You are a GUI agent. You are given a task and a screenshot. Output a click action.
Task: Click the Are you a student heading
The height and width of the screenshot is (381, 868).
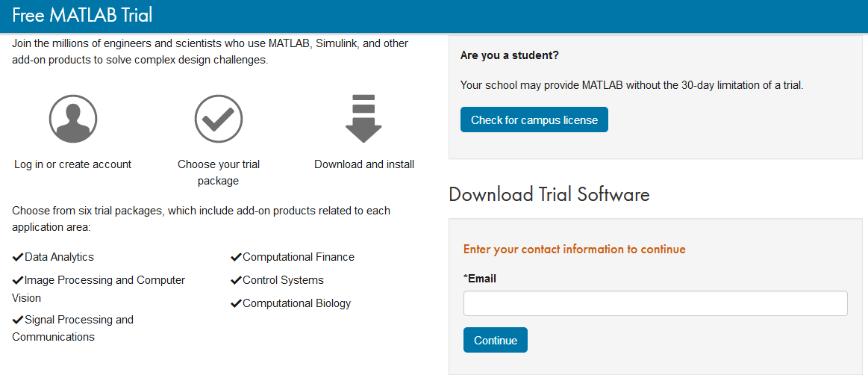(510, 55)
